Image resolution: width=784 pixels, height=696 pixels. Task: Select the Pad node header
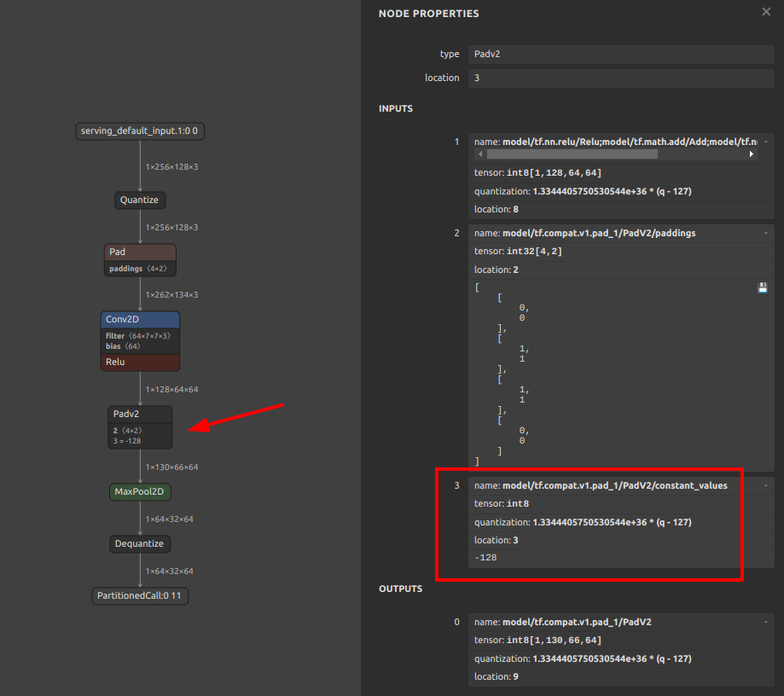(x=140, y=252)
